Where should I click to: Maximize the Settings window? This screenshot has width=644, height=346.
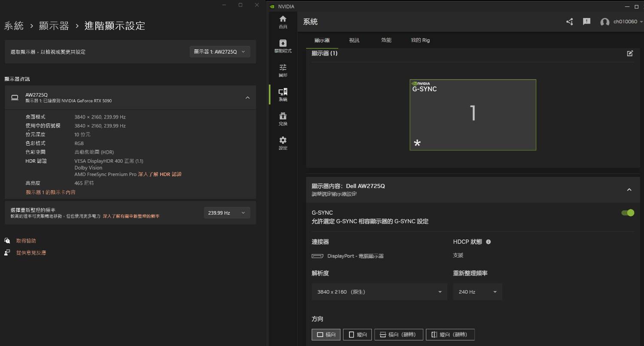pos(240,5)
